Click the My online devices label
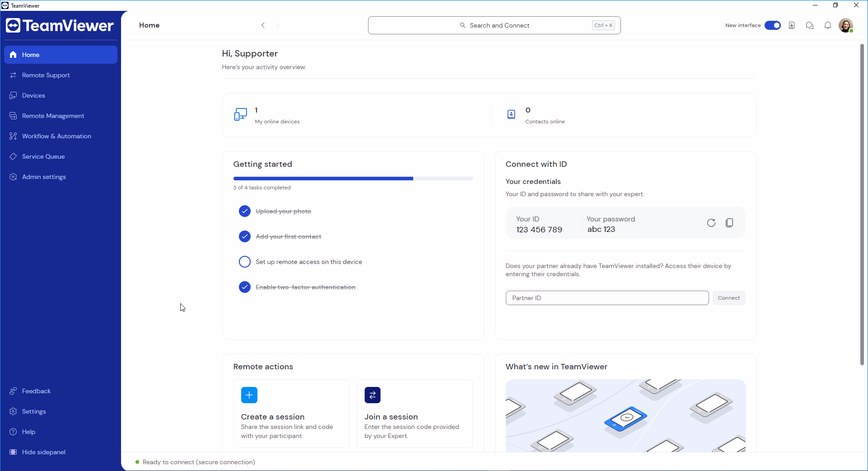This screenshot has height=471, width=868. (x=277, y=122)
